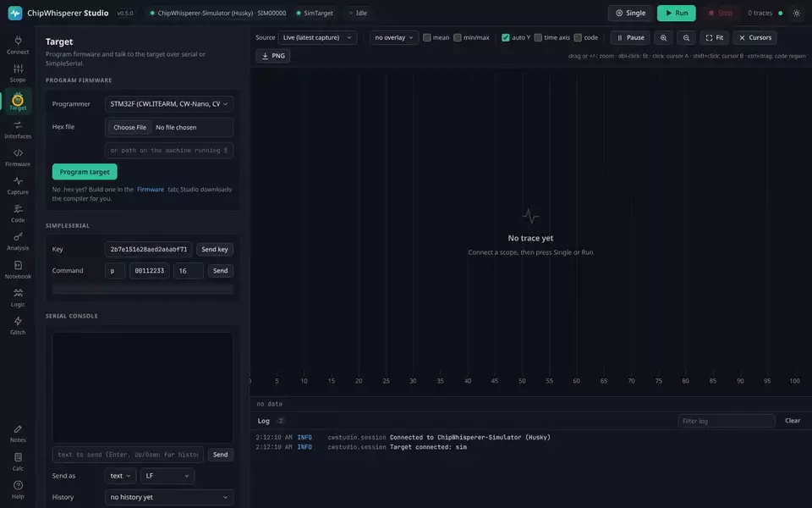
Task: Open the Connect panel in sidebar
Action: [x=18, y=45]
